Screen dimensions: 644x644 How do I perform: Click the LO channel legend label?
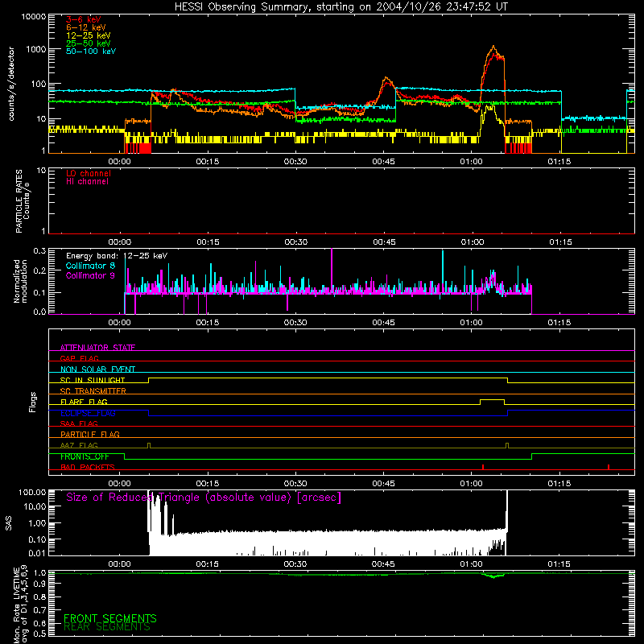point(89,173)
